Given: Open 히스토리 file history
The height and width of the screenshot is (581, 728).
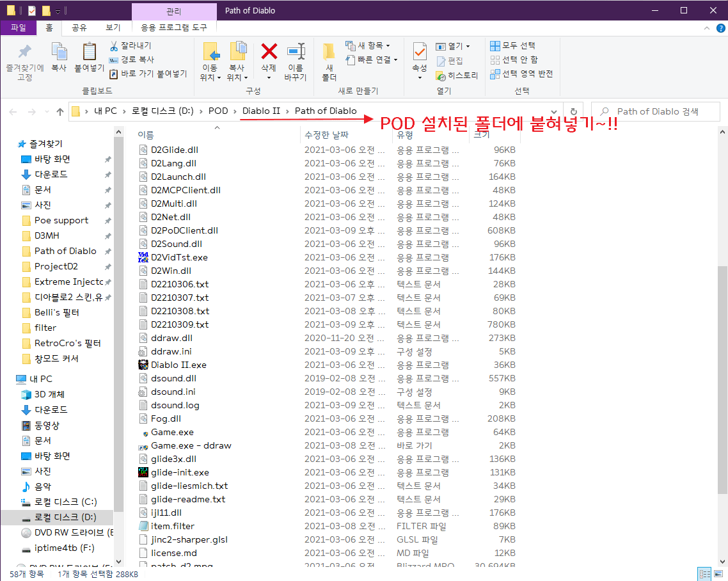Looking at the screenshot, I should (x=457, y=76).
